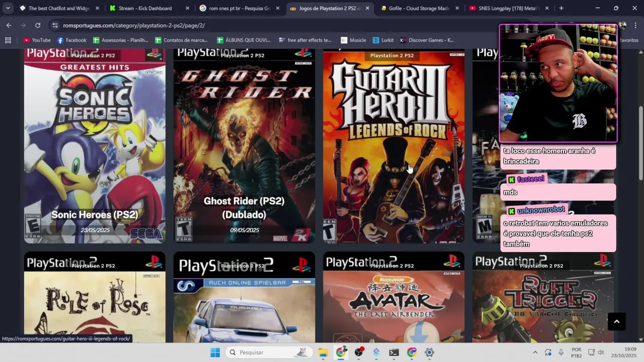Open the Musicle bookmark
Image resolution: width=644 pixels, height=362 pixels.
point(353,40)
